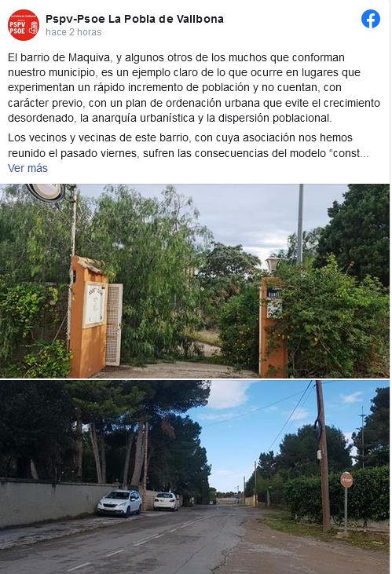The image size is (392, 574).
Task: Expand post text with 'Ver más'
Action: 27,168
